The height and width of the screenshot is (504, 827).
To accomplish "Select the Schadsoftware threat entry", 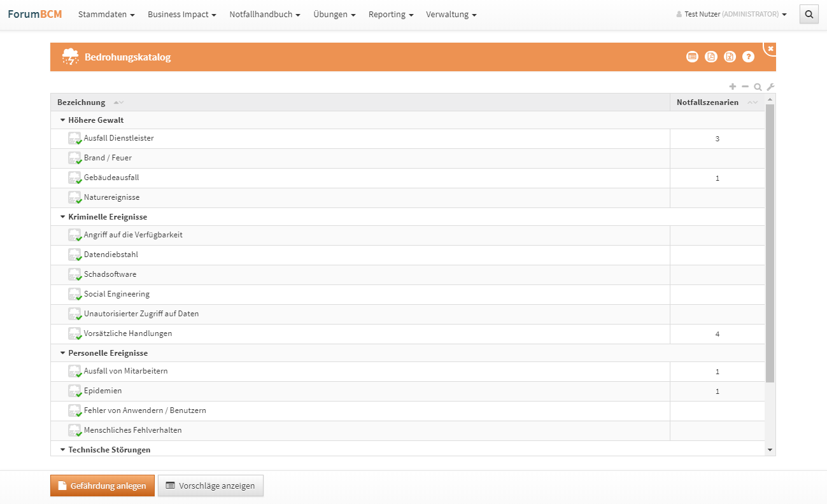I will tap(110, 274).
